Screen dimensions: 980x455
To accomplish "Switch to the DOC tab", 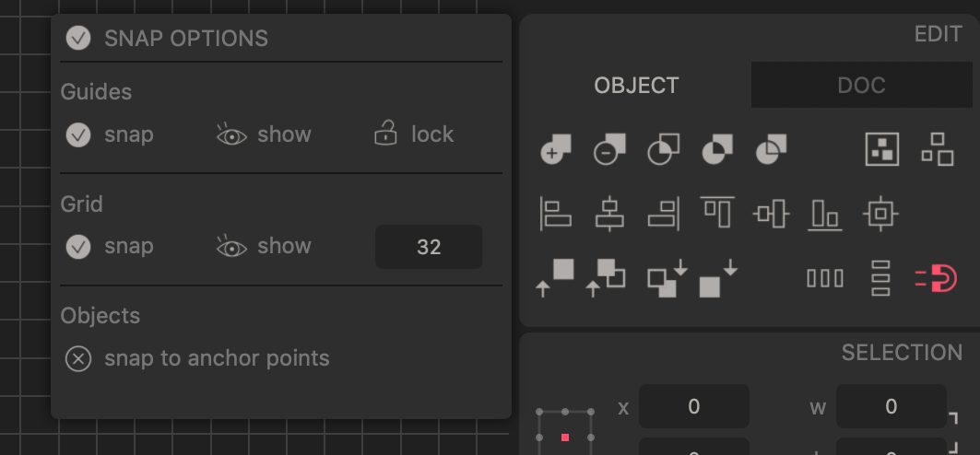I will [861, 86].
